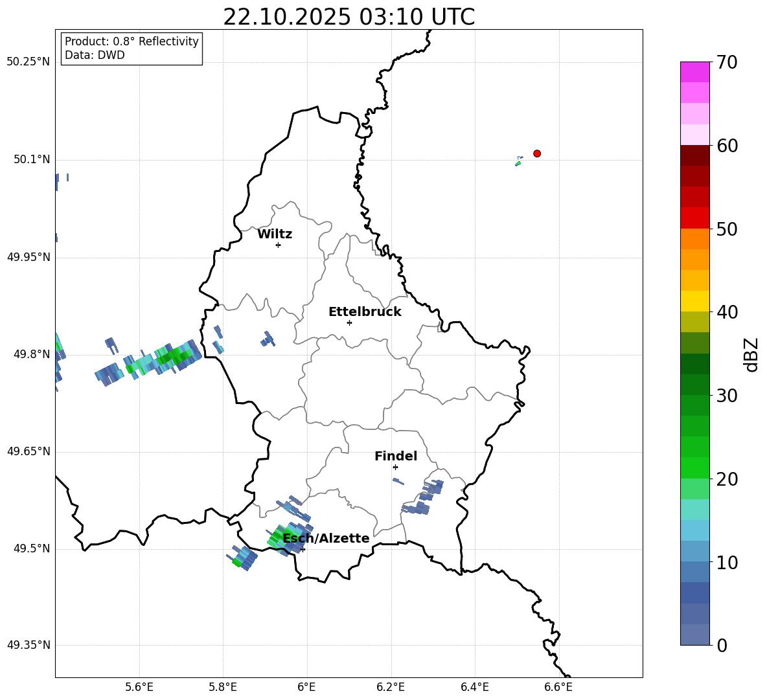Click the 10 colorbar tick label
Image resolution: width=767 pixels, height=700 pixels.
pyautogui.click(x=727, y=563)
